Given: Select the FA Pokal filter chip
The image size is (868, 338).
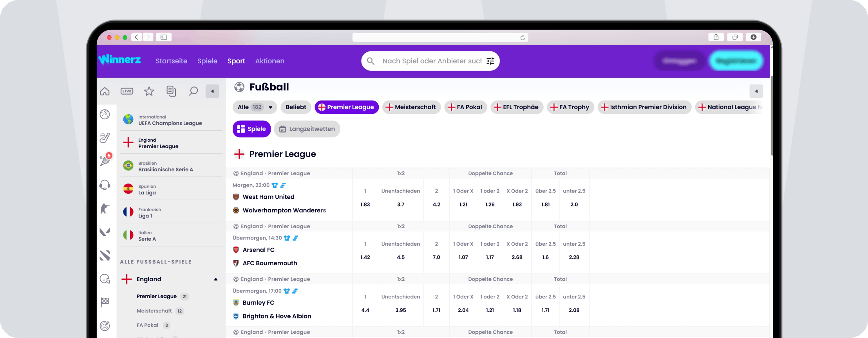Looking at the screenshot, I should click(465, 107).
